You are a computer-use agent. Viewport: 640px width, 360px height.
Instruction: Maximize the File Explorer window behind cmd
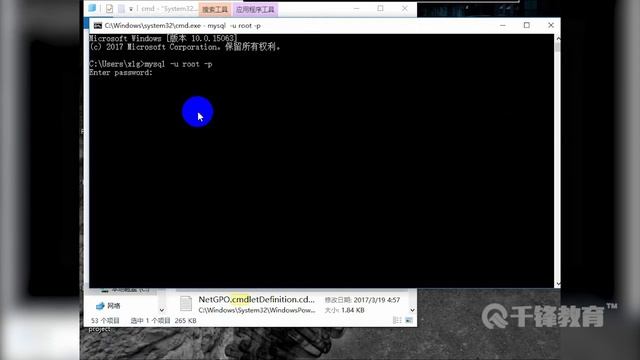point(380,8)
